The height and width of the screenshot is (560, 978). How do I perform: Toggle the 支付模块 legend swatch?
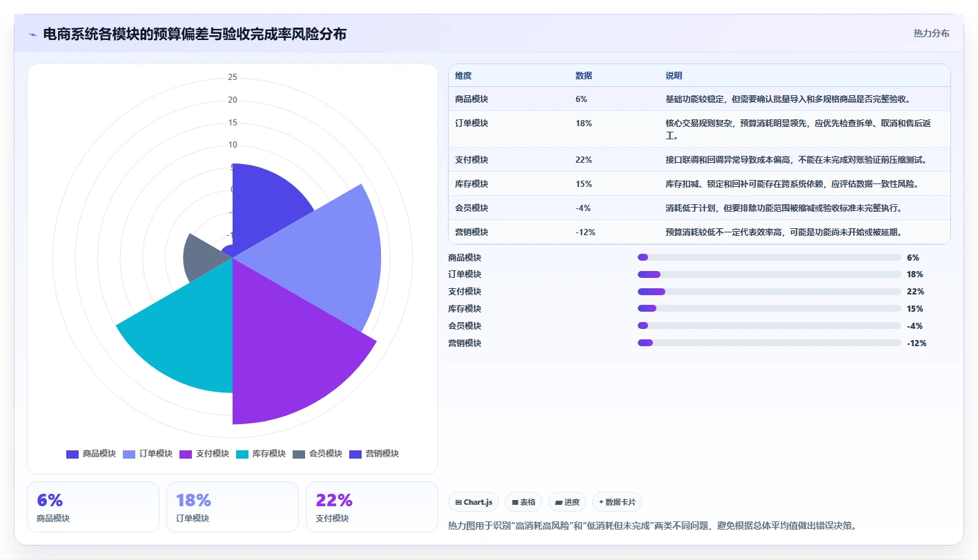186,454
